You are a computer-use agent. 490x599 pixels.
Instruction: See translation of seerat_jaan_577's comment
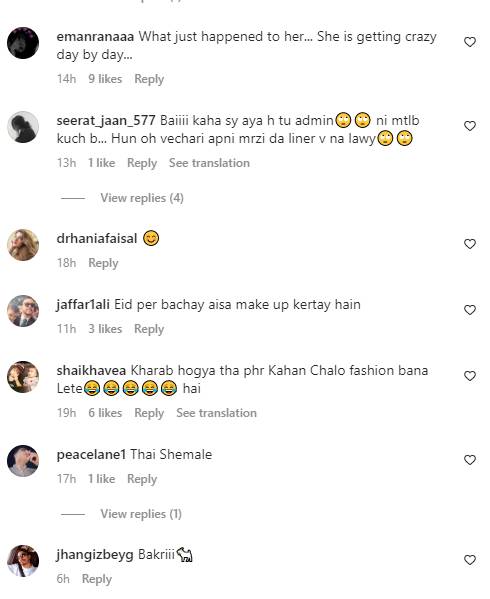pyautogui.click(x=209, y=163)
